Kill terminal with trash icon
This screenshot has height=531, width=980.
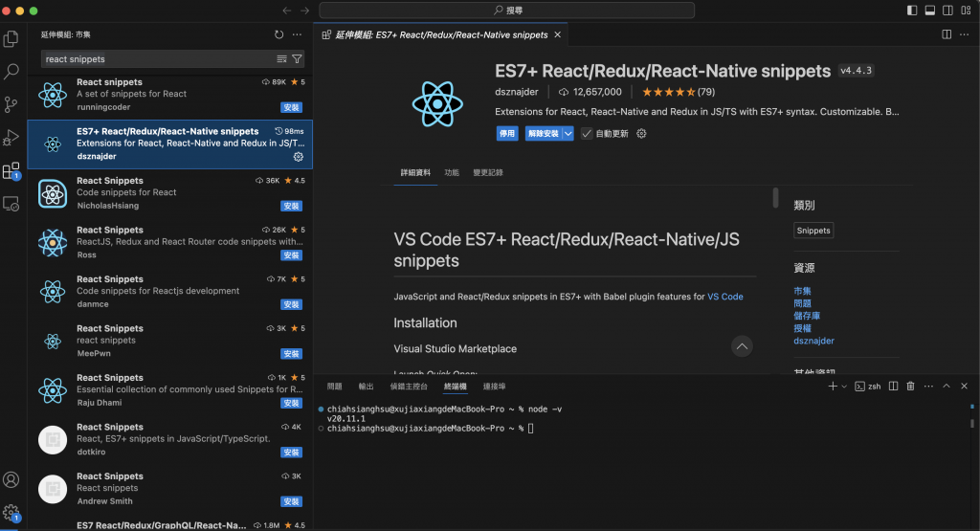coord(911,387)
